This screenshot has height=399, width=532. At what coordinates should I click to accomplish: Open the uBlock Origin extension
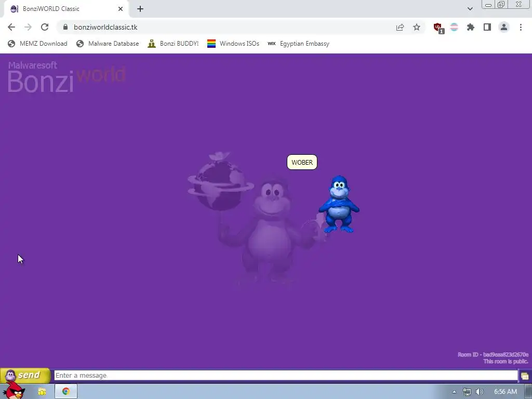pos(438,28)
